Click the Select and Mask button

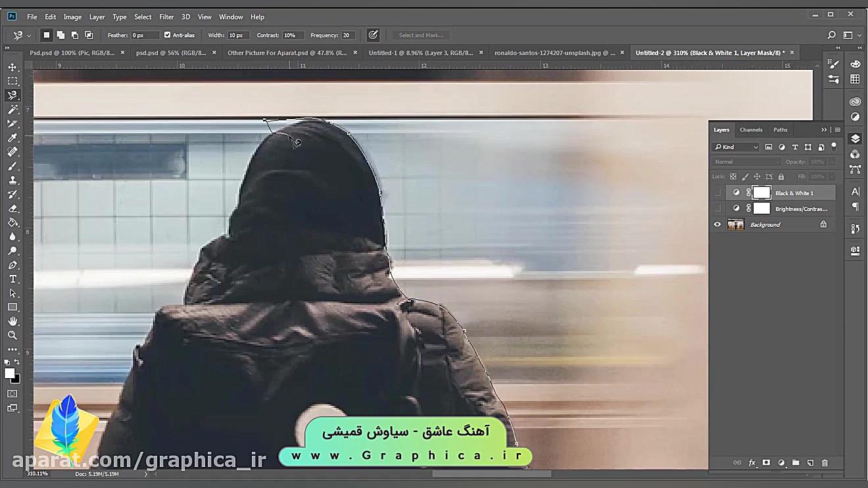coord(421,35)
